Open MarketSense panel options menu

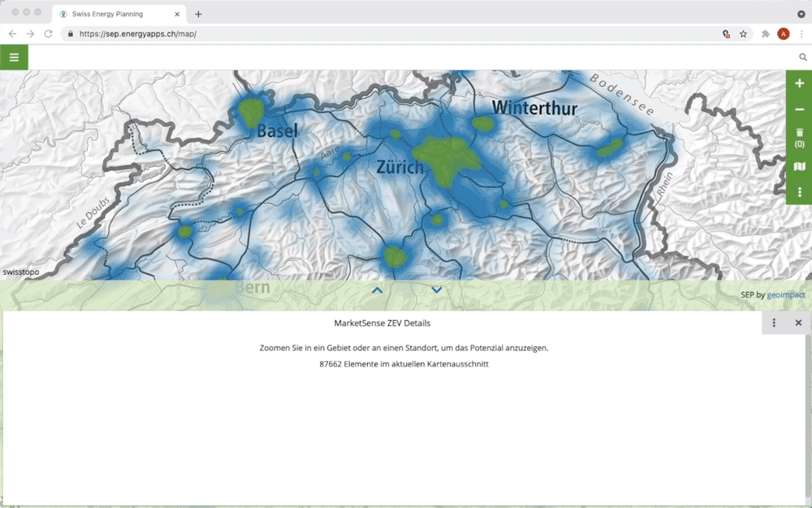pyautogui.click(x=774, y=323)
